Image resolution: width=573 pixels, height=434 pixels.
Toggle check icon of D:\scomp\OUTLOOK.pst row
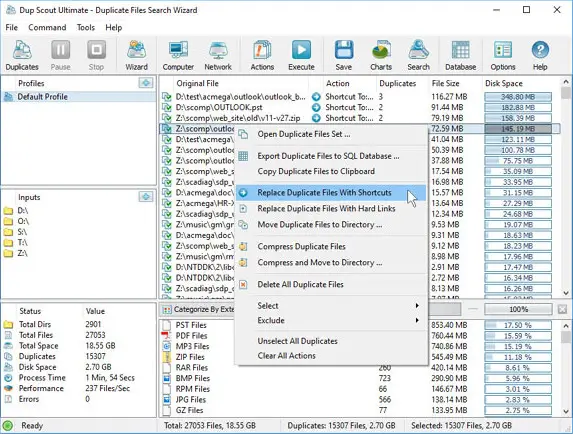pos(167,107)
